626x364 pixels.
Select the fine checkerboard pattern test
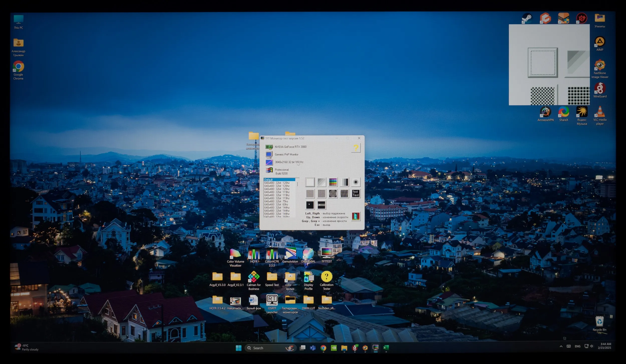tap(310, 193)
